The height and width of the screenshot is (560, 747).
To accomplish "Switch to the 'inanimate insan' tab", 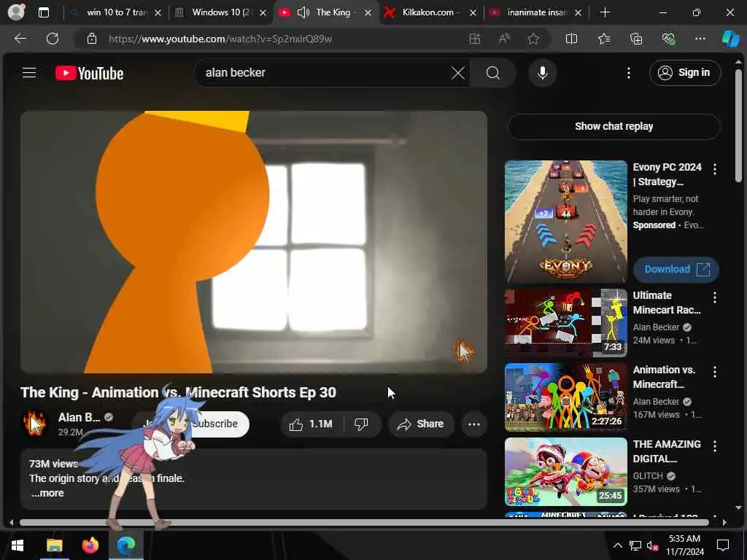I will click(x=536, y=12).
